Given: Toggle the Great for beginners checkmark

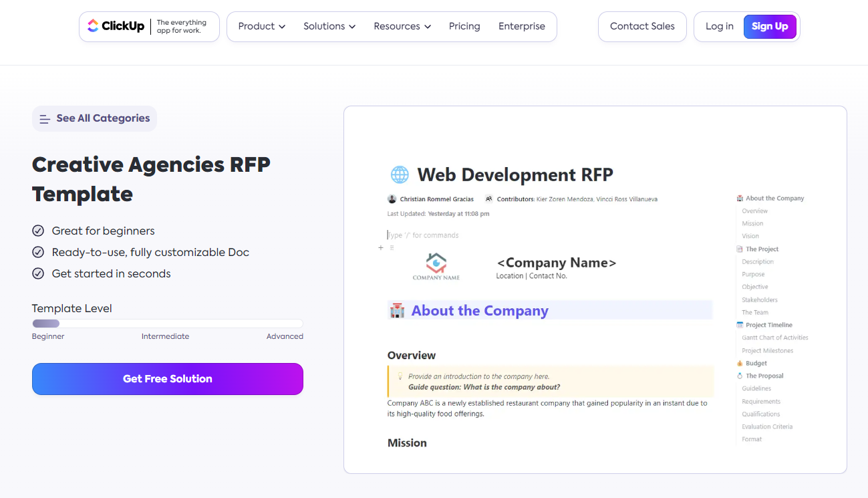Looking at the screenshot, I should pyautogui.click(x=38, y=231).
